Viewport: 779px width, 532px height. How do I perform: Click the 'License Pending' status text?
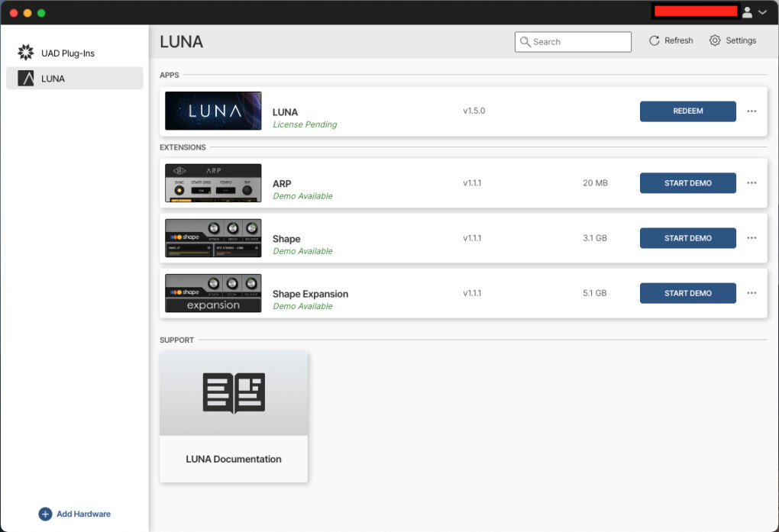[x=305, y=124]
